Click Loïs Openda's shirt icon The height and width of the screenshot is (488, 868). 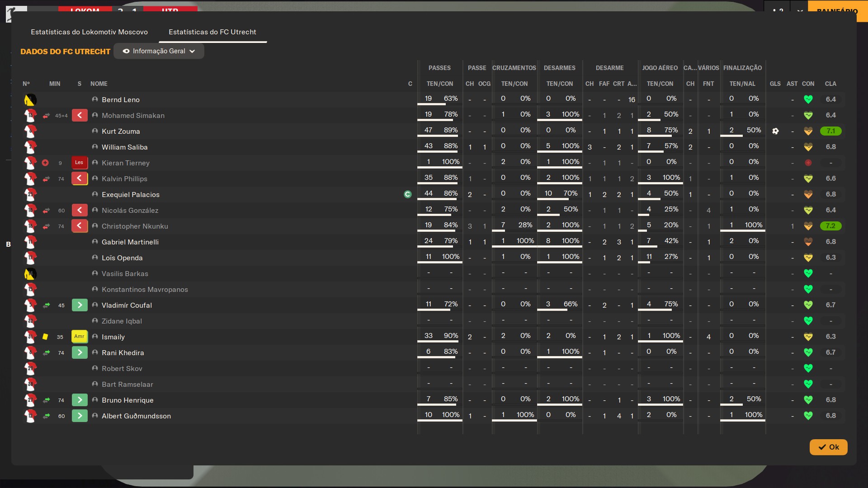[30, 258]
